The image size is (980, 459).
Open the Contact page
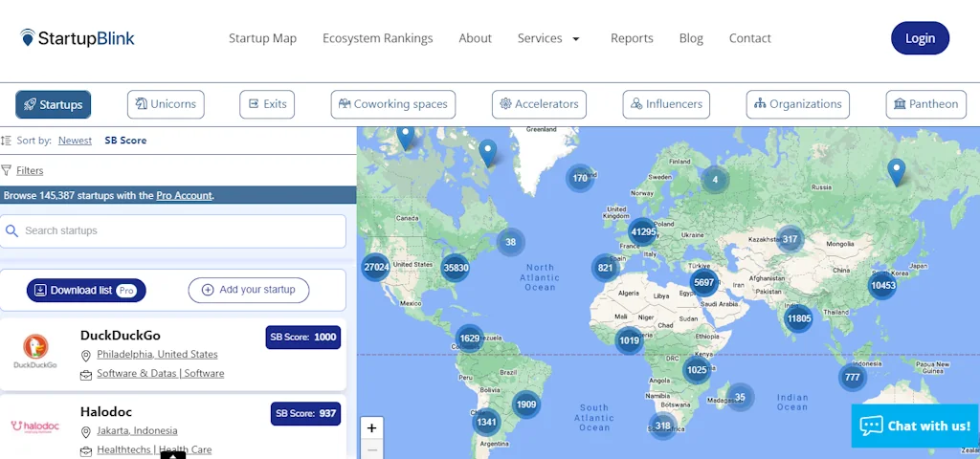pyautogui.click(x=750, y=38)
